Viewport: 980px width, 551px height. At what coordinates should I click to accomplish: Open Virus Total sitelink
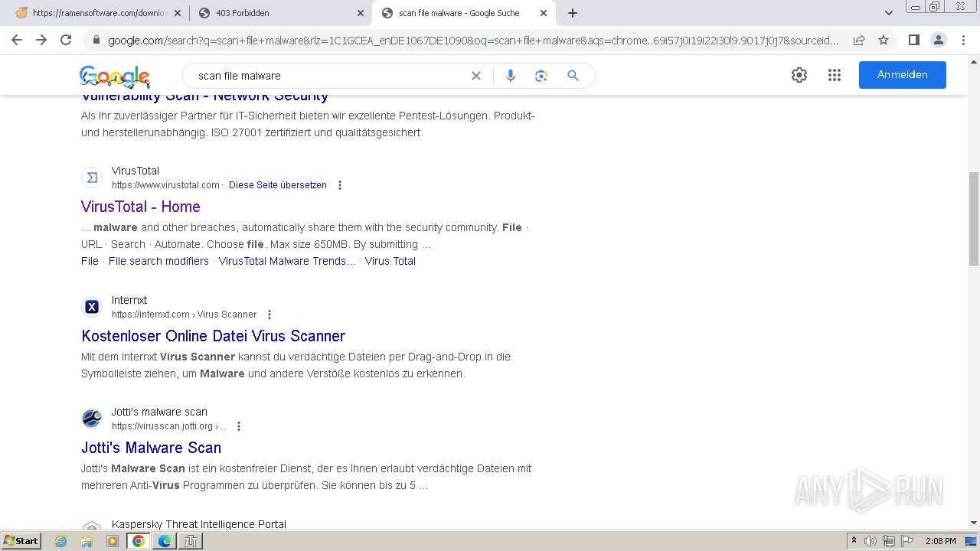click(390, 261)
